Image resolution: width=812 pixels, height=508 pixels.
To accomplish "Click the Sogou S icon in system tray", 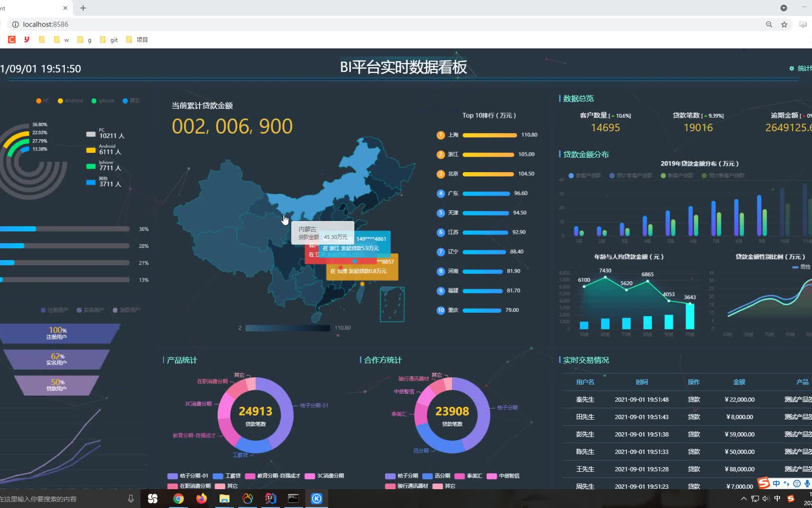I will click(791, 499).
